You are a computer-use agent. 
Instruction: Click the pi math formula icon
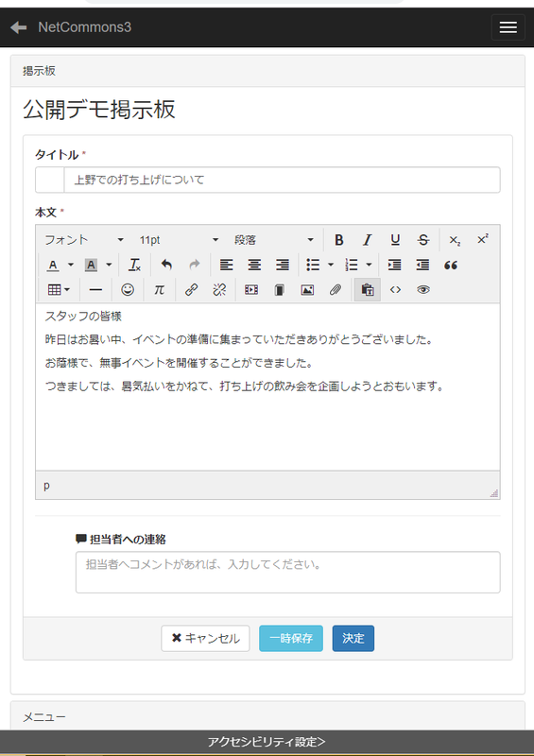[159, 289]
